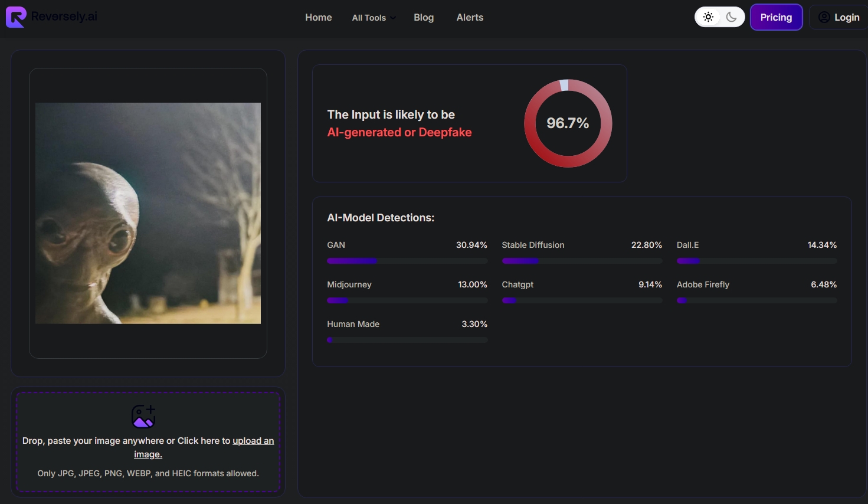Go to the Home page

[319, 17]
